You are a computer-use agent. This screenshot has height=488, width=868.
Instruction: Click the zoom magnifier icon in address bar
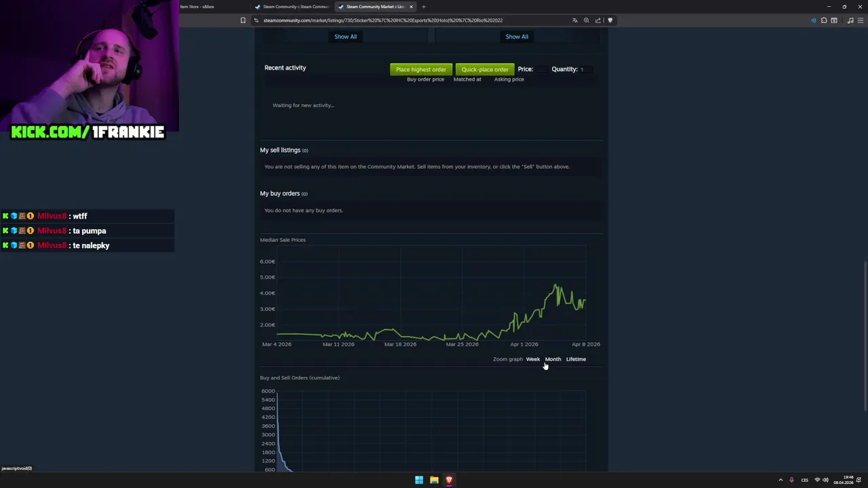(x=587, y=20)
